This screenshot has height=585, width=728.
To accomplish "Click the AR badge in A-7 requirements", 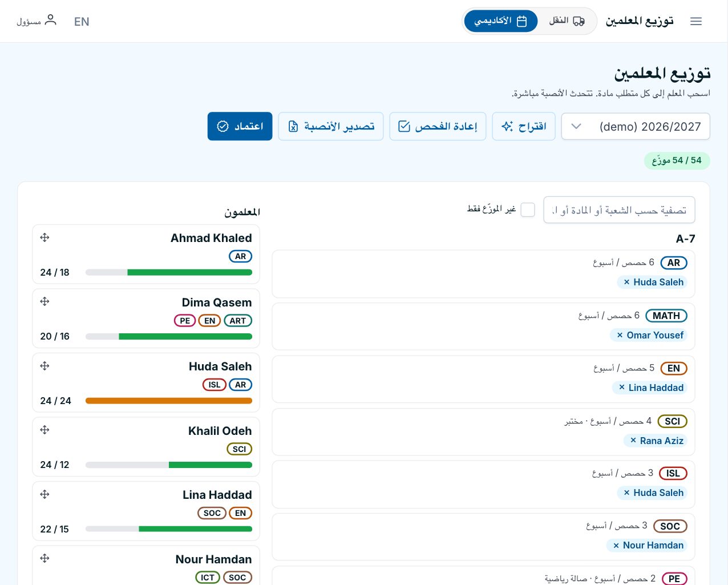I will pyautogui.click(x=674, y=263).
